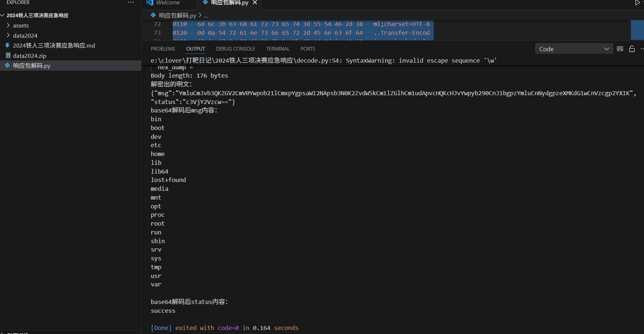
Task: Open the DEBUG CONSOLE tab
Action: [x=236, y=49]
